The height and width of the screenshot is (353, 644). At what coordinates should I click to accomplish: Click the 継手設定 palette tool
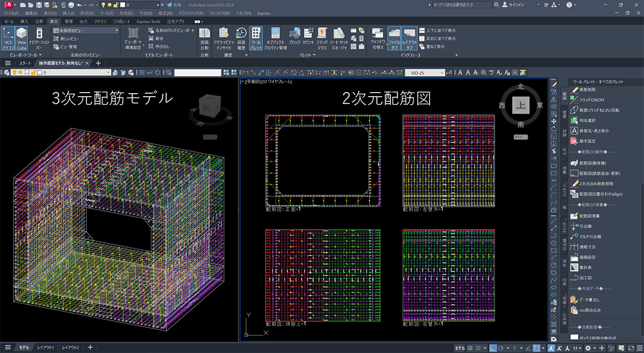[x=587, y=141]
